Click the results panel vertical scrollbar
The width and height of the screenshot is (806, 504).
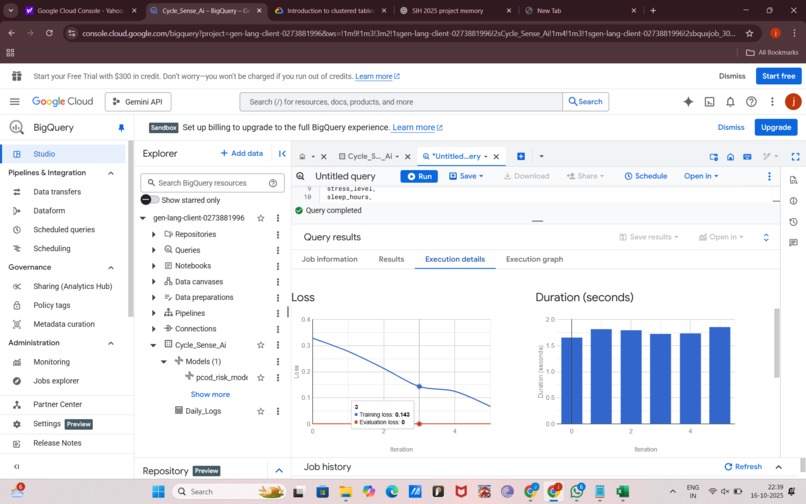tap(777, 343)
